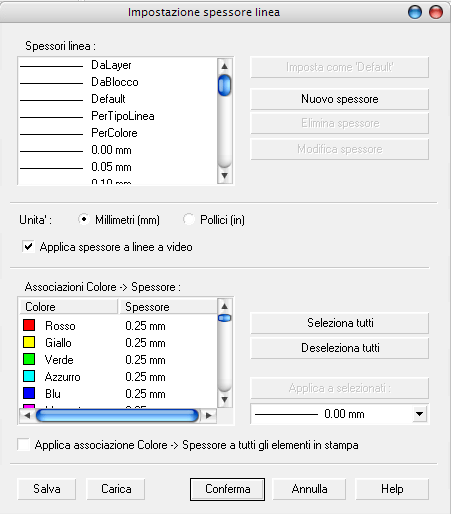Click the Colore column header
Viewport: 451px width, 514px height.
click(x=68, y=307)
